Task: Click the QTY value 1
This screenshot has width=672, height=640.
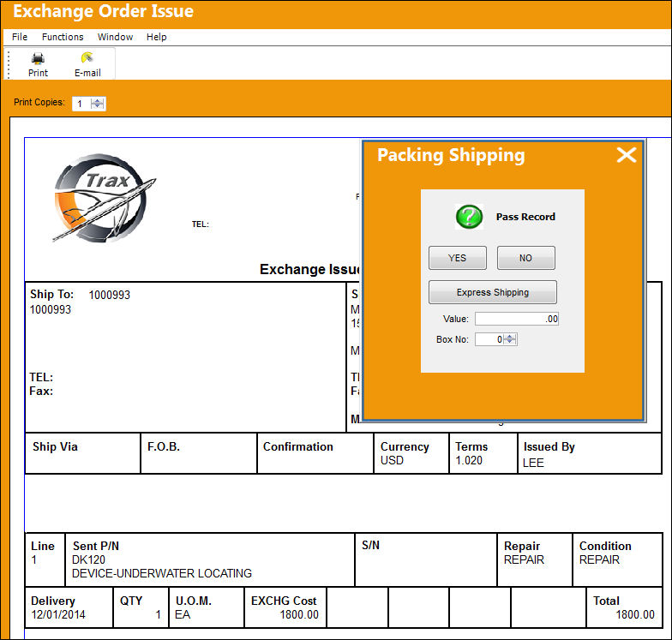Action: pyautogui.click(x=158, y=615)
